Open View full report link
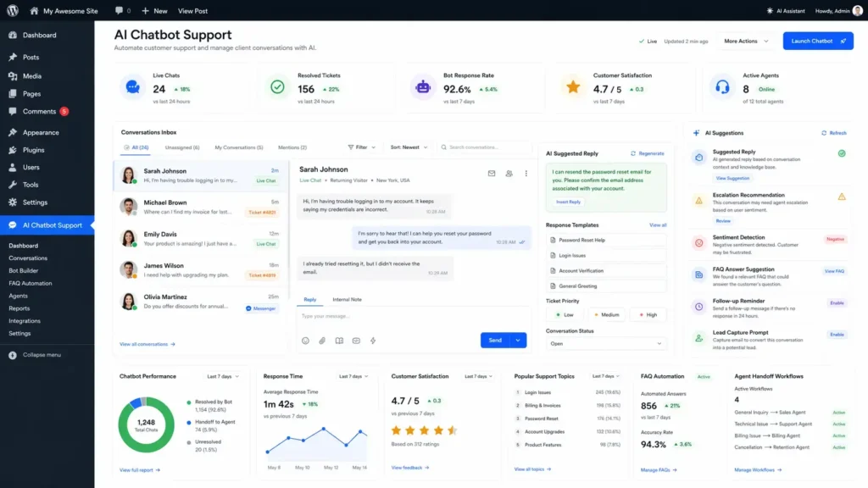This screenshot has width=868, height=488. (140, 469)
